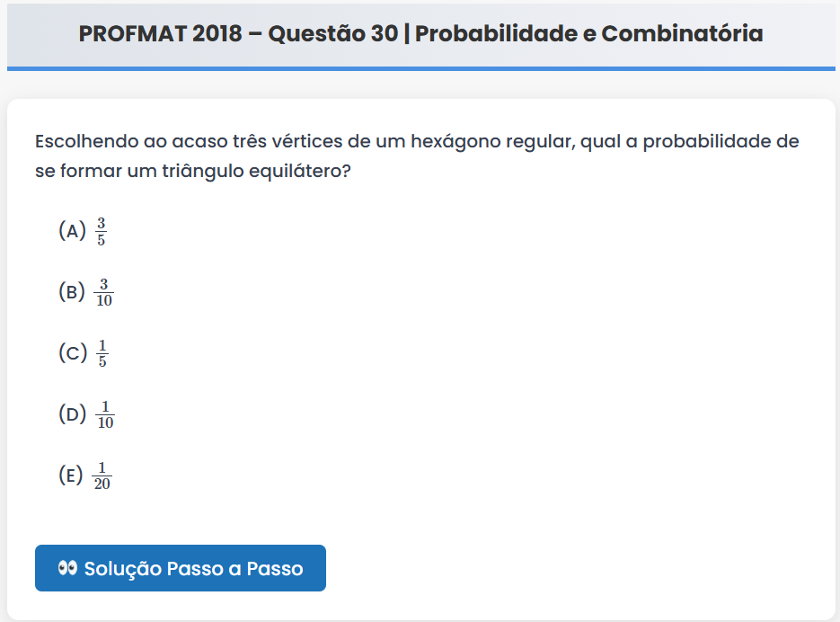Click the blue divider line under the header
840x622 pixels.
pyautogui.click(x=420, y=68)
